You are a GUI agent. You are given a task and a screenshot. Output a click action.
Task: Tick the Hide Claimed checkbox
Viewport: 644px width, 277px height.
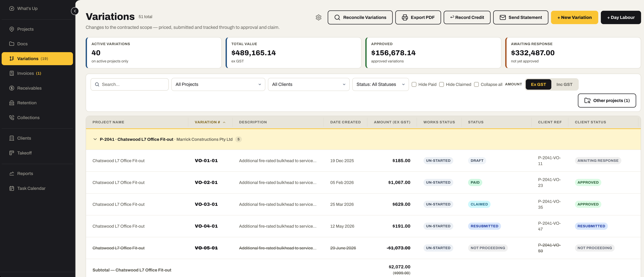click(x=441, y=85)
